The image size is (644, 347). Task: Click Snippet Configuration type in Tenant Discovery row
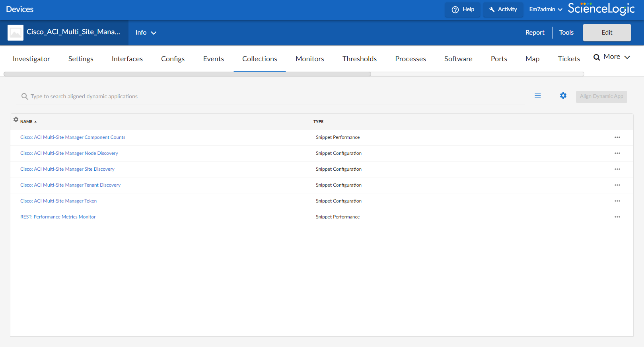click(x=339, y=185)
